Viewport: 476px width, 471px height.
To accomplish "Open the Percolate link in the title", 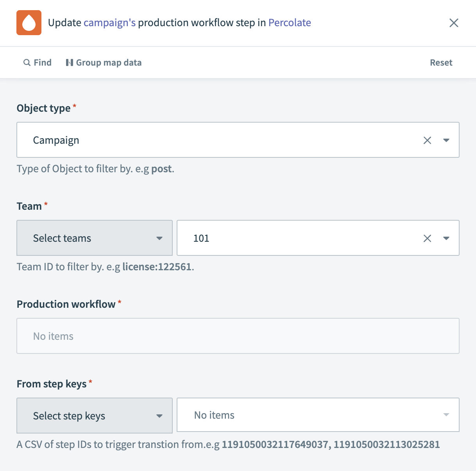I will pyautogui.click(x=289, y=23).
